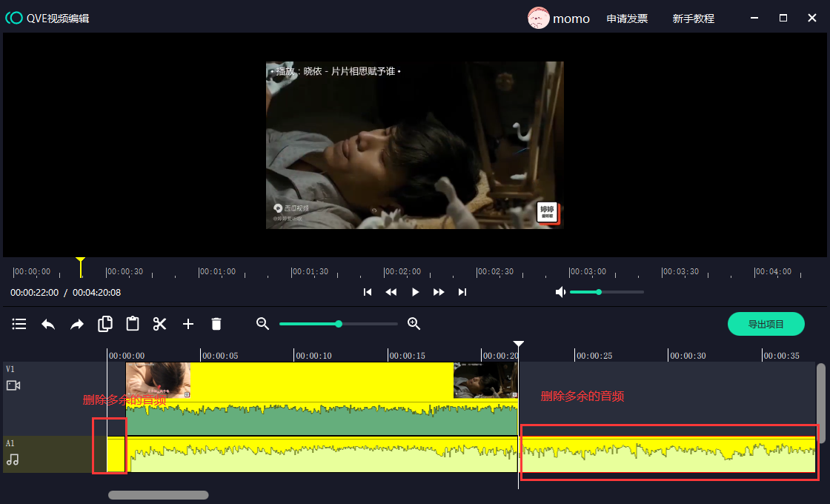Click the redo arrow icon

(77, 324)
